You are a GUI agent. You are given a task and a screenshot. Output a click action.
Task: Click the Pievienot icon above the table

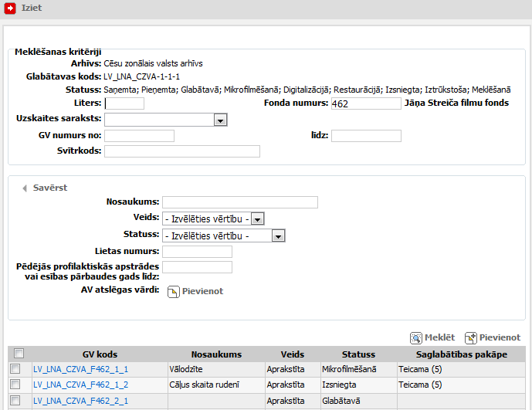[x=470, y=338]
